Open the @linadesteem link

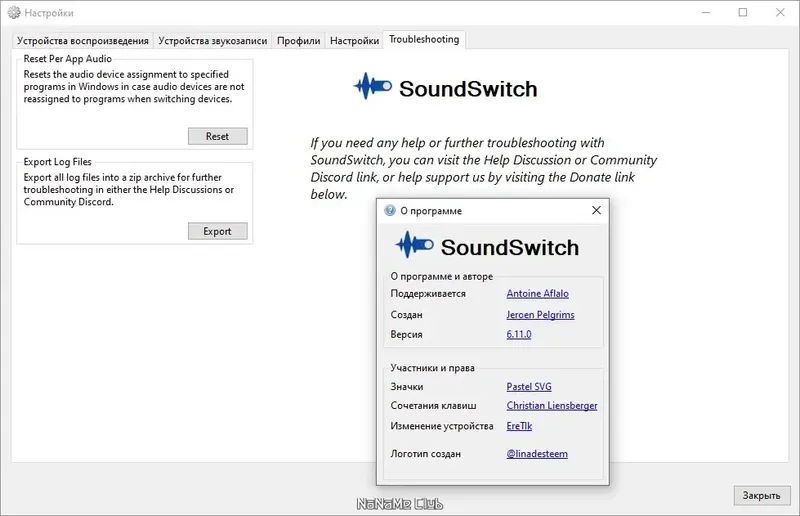(x=537, y=454)
